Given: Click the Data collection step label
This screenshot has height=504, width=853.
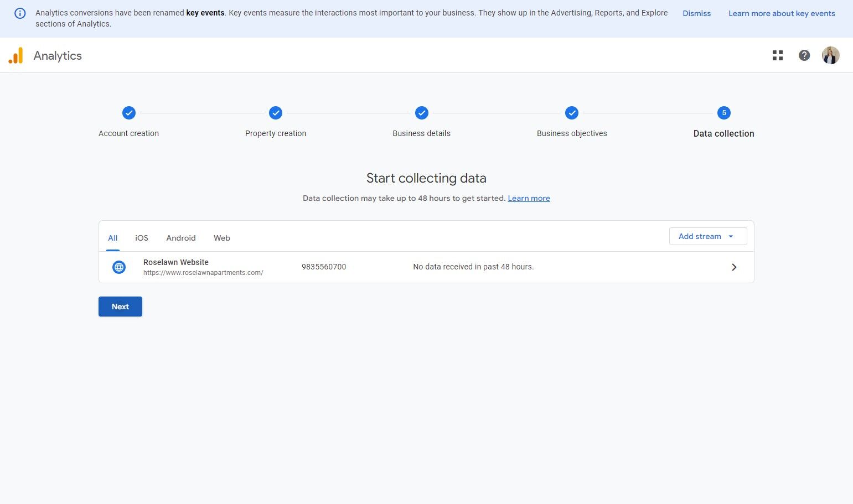Looking at the screenshot, I should pos(724,133).
